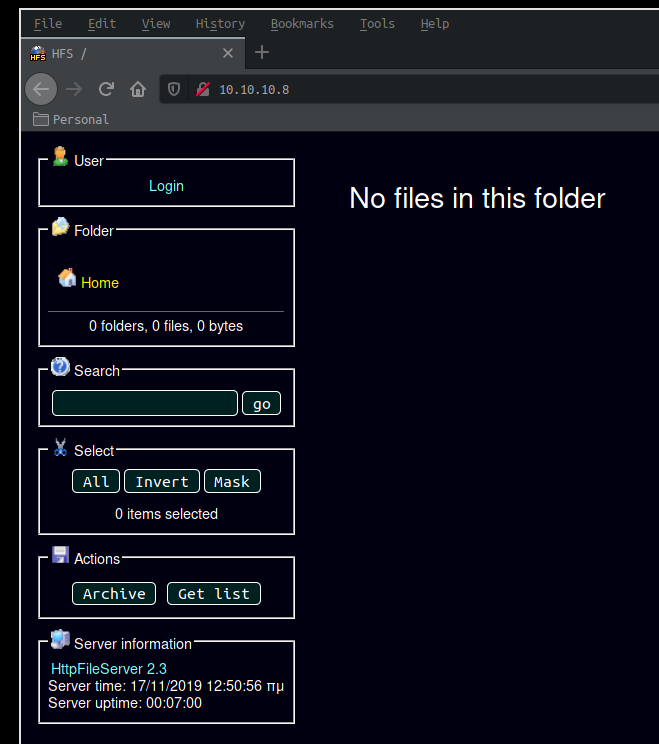Open the History menu
Viewport: 659px width, 744px height.
coord(220,23)
